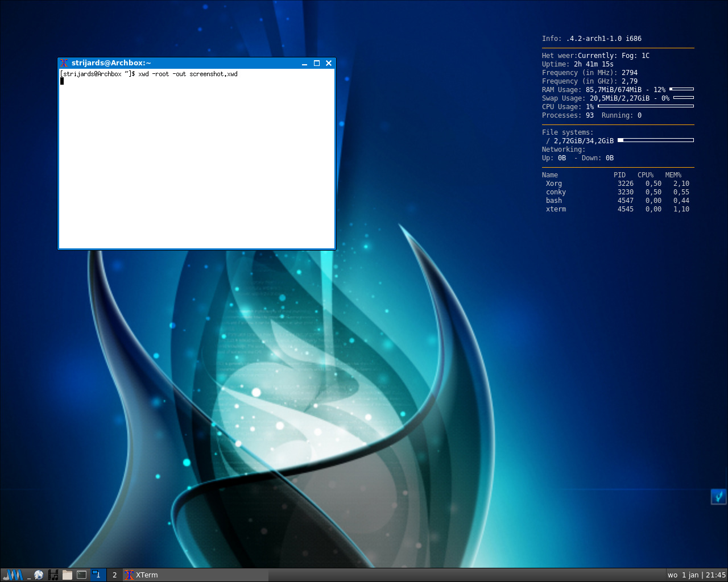This screenshot has height=582, width=728.
Task: Click the Info kernel version line
Action: pos(591,39)
